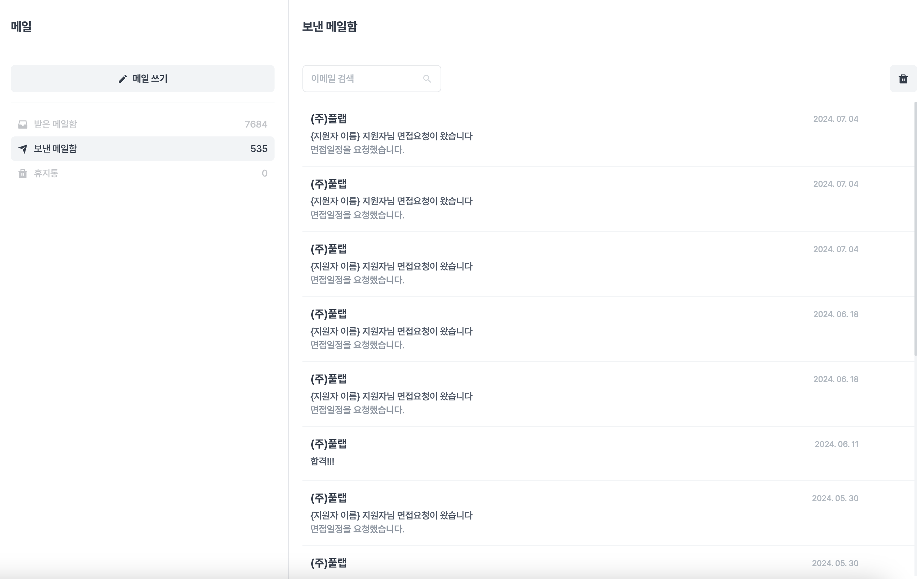Click the trash can icon beside 휴지통
Image resolution: width=924 pixels, height=579 pixels.
click(22, 173)
